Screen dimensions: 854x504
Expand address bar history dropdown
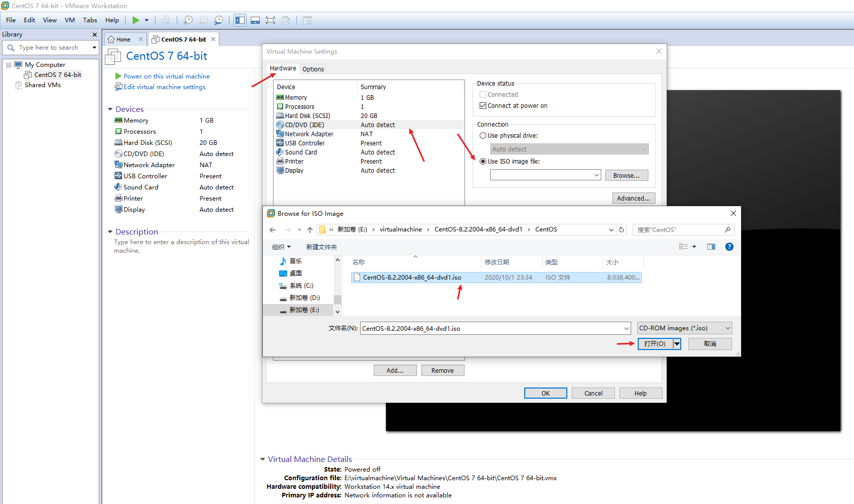point(611,230)
